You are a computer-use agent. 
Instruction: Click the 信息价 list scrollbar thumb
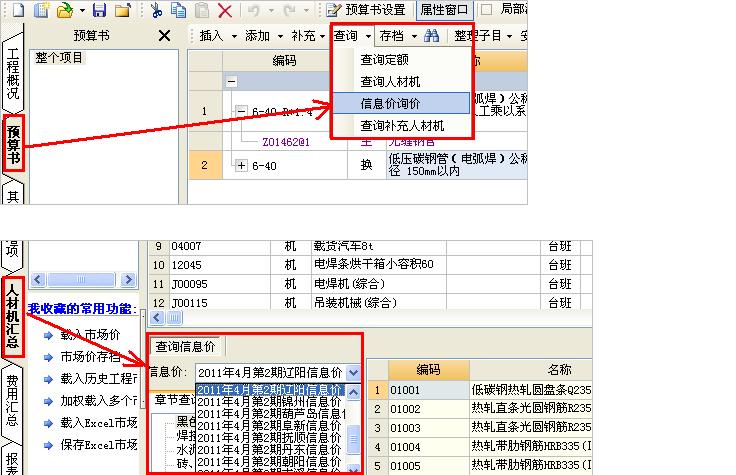[353, 438]
